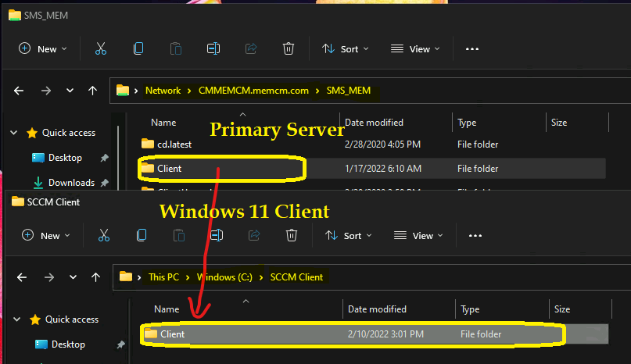The image size is (631, 364).
Task: Go up one level in SCCM Client window
Action: (95, 277)
